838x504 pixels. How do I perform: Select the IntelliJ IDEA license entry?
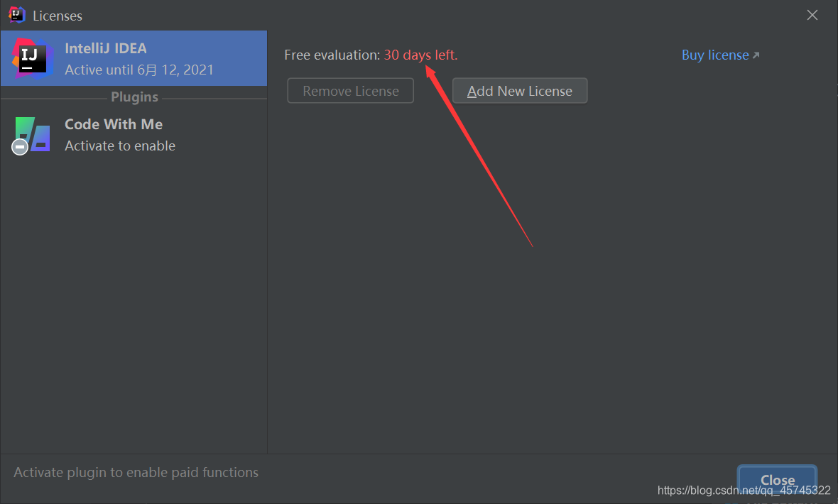[134, 58]
